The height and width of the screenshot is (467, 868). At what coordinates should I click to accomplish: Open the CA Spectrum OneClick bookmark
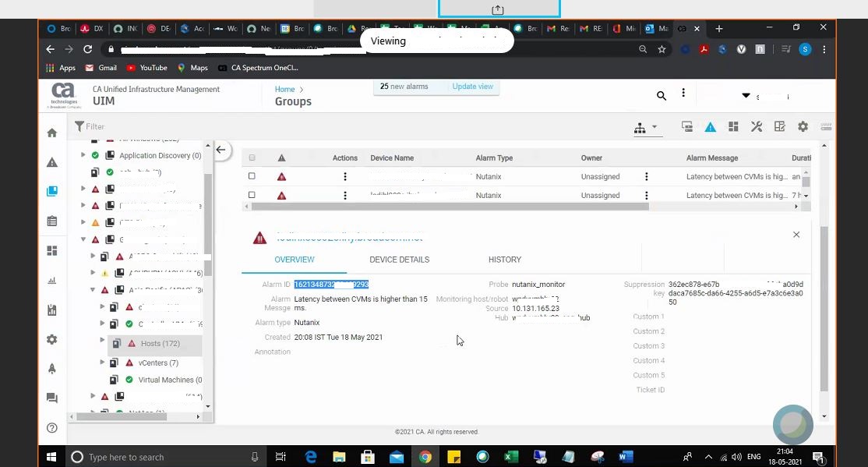click(x=259, y=68)
